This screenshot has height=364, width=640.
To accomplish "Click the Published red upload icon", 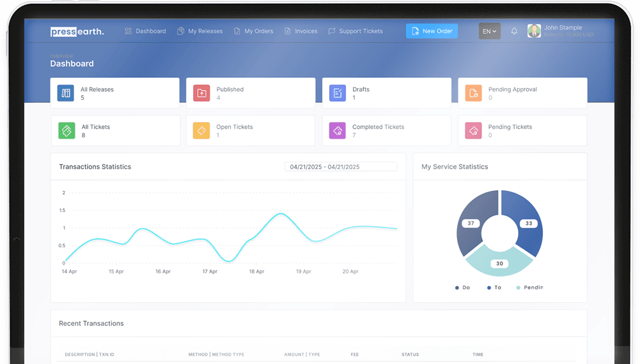I will coord(201,93).
